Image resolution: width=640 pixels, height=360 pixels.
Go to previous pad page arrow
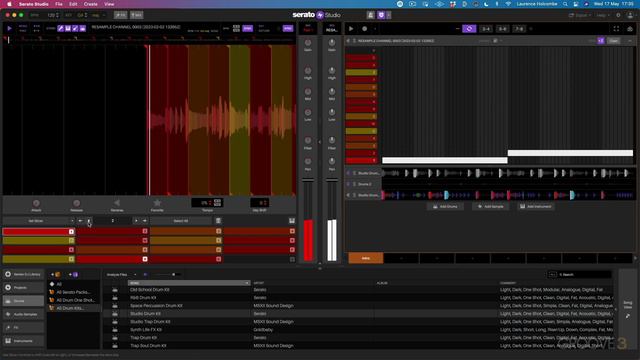point(80,221)
